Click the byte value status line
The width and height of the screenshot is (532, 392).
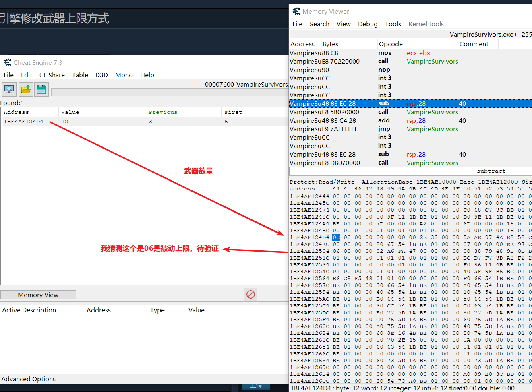402,388
